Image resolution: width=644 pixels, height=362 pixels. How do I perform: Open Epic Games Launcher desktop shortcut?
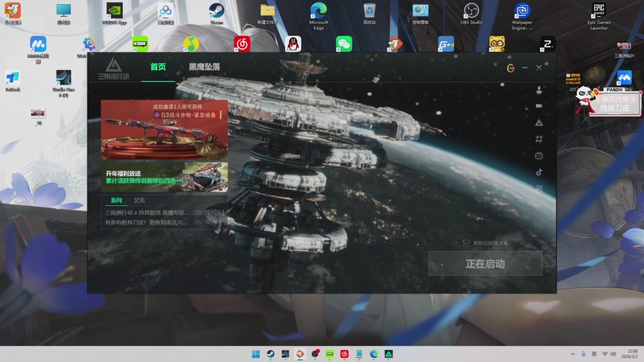tap(598, 16)
